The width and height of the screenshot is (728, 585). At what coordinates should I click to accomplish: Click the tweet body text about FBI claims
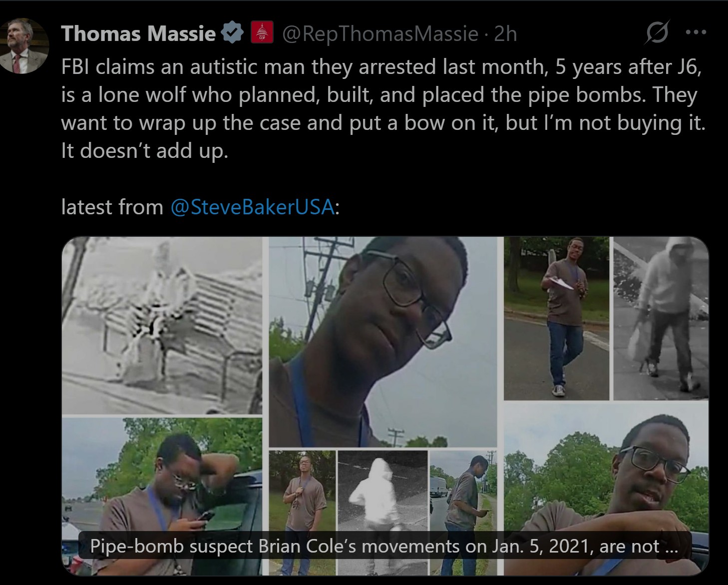[383, 109]
